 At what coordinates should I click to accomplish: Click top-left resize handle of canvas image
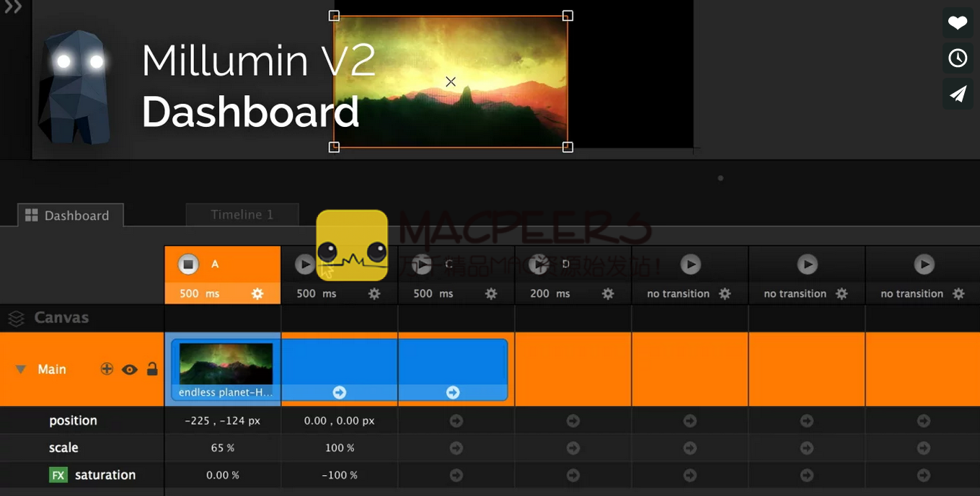pos(334,15)
